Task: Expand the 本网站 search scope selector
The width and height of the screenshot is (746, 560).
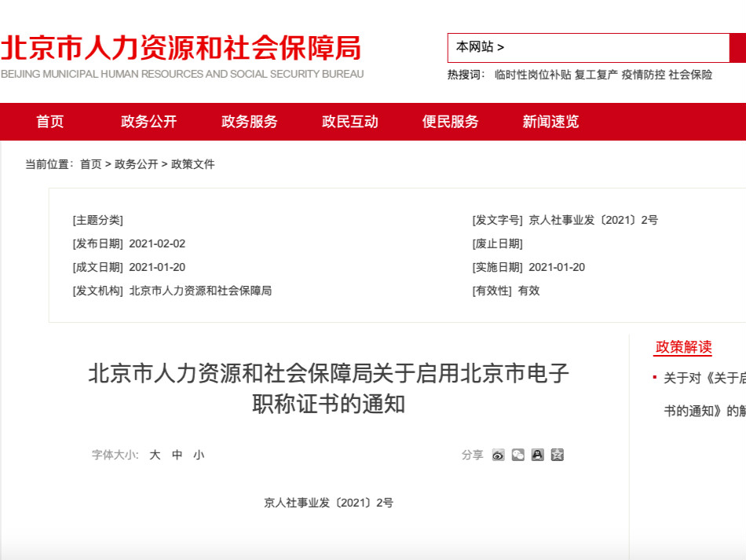Action: coord(480,47)
